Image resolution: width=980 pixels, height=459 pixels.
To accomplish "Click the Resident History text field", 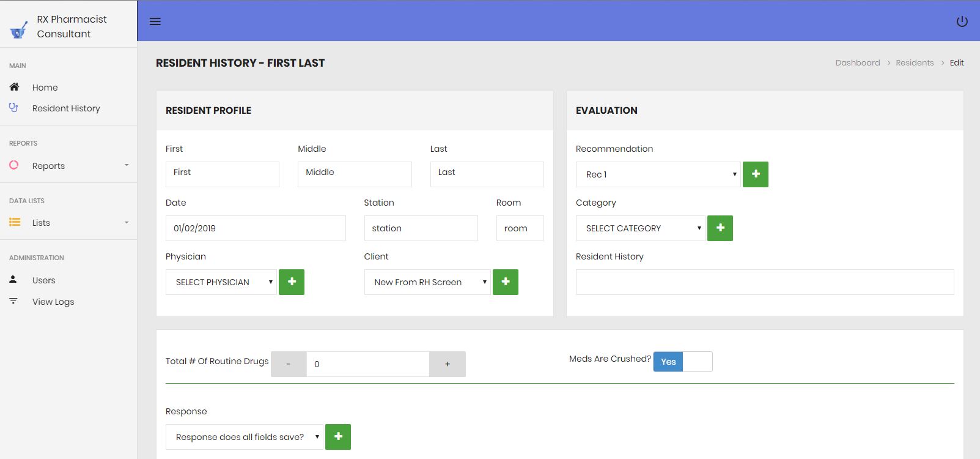I will click(x=764, y=282).
